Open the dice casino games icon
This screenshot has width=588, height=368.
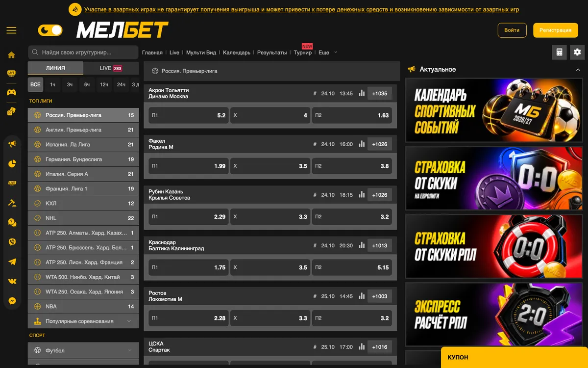click(11, 111)
